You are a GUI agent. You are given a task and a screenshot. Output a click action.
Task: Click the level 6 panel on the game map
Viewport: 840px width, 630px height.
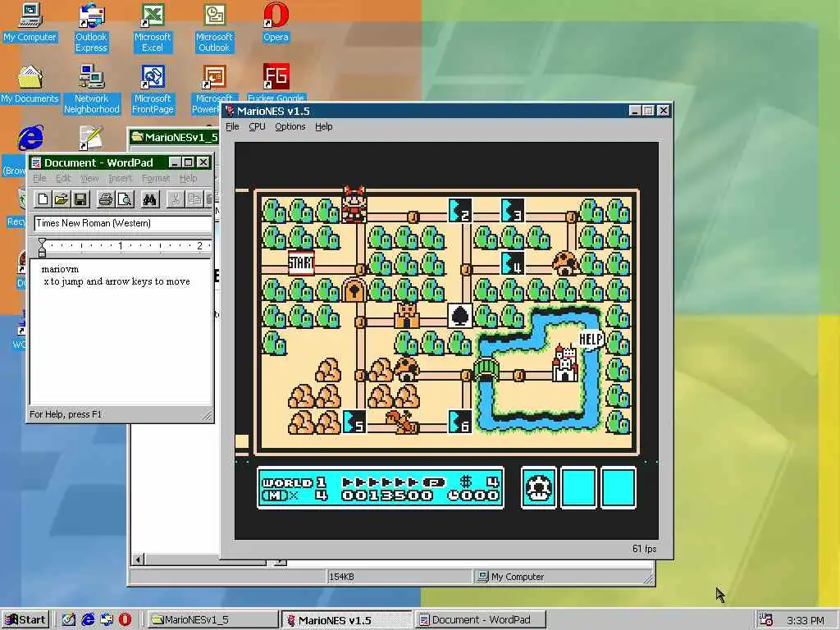(460, 422)
